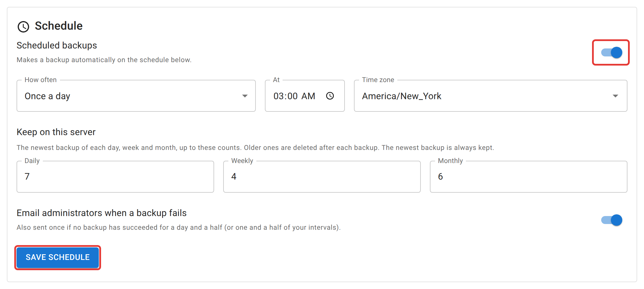Turn off email administrators on failure
644x289 pixels.
pyautogui.click(x=611, y=220)
